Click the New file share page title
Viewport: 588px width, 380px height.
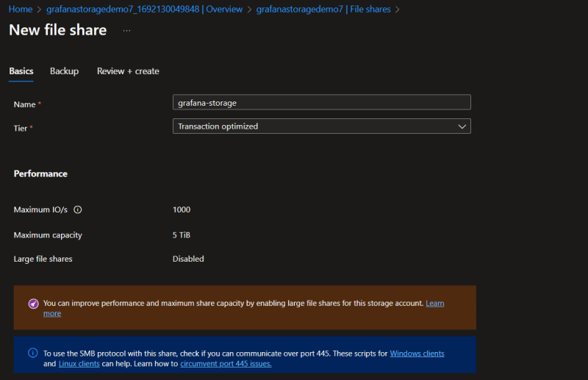pyautogui.click(x=58, y=30)
